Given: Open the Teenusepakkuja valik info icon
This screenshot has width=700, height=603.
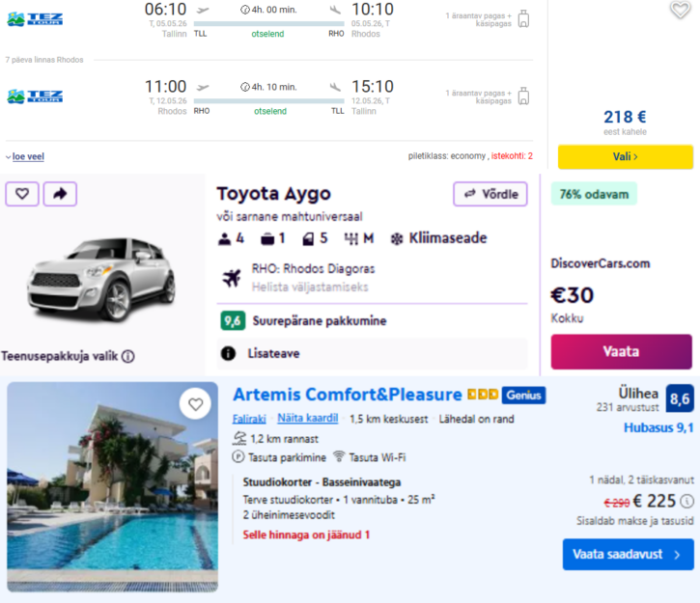Looking at the screenshot, I should click(x=128, y=356).
